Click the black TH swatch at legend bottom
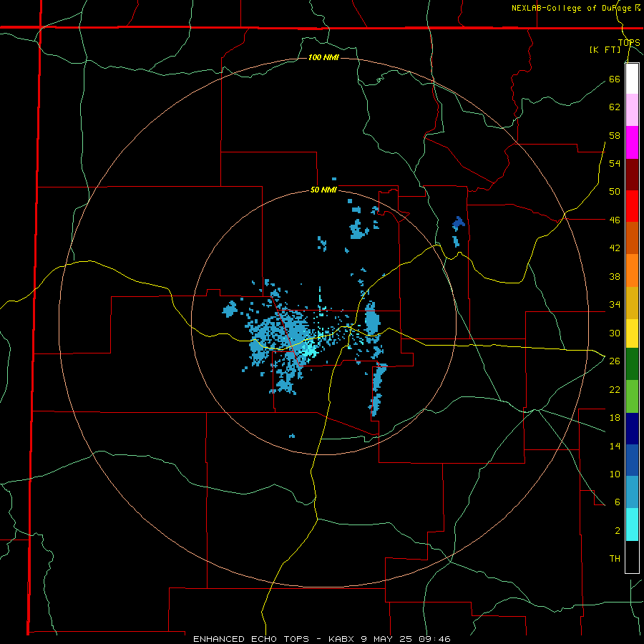644x644 pixels. 632,557
